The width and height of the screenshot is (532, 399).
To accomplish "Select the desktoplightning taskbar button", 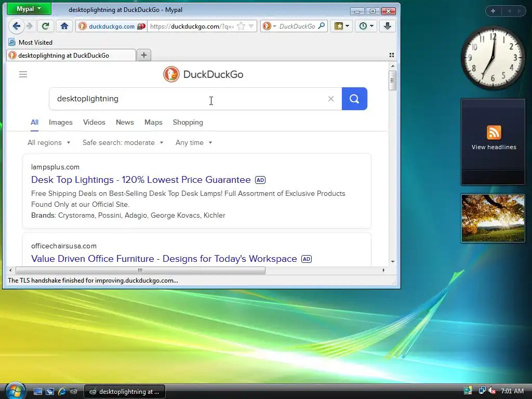I will click(x=125, y=392).
